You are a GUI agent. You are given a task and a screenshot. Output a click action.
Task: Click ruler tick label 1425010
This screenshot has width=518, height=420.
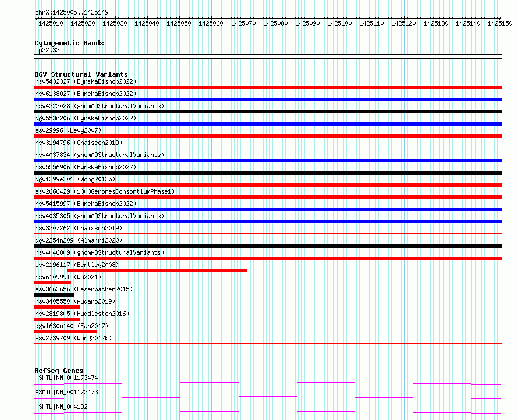(x=51, y=23)
